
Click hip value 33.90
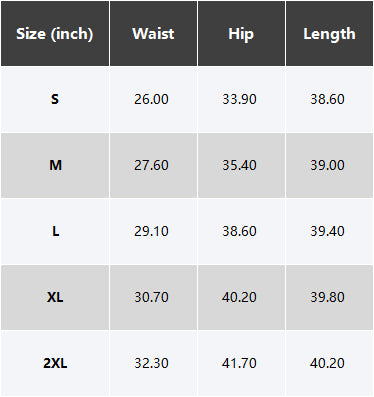coord(239,99)
